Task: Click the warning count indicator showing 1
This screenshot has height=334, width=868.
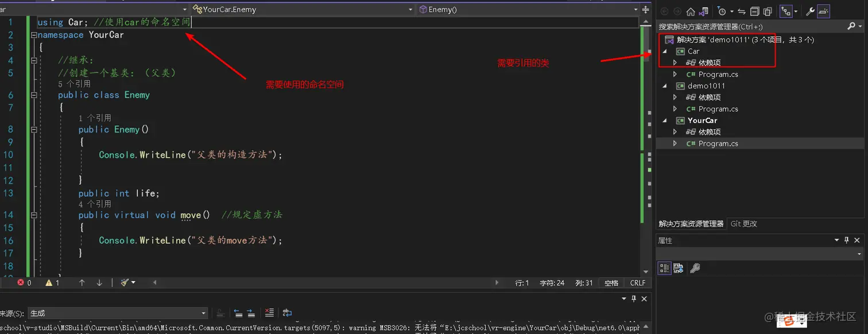Action: (52, 283)
